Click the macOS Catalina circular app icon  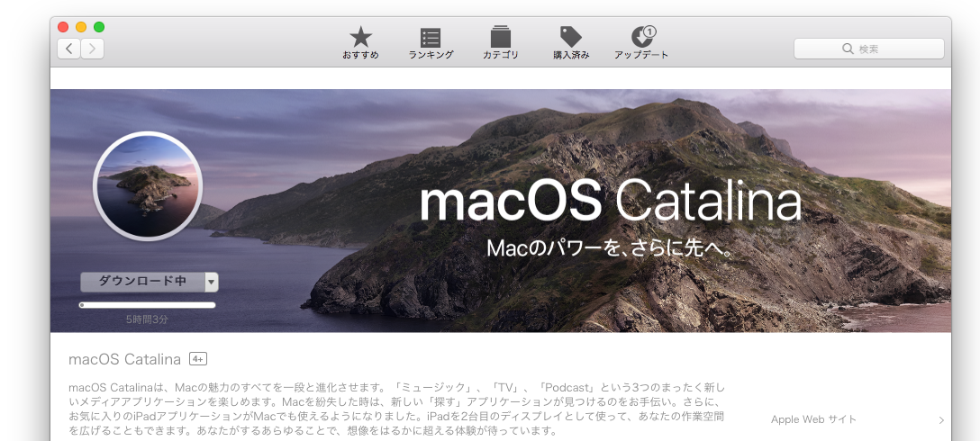[148, 185]
